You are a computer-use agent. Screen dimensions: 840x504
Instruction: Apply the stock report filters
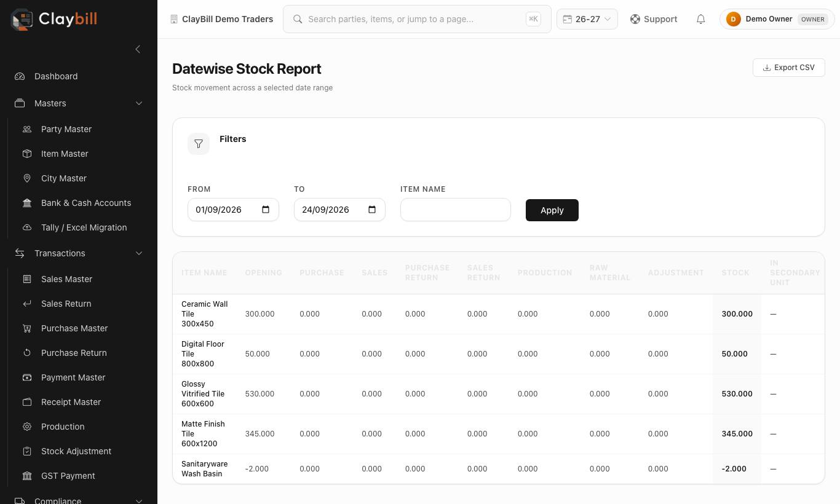[x=552, y=210]
